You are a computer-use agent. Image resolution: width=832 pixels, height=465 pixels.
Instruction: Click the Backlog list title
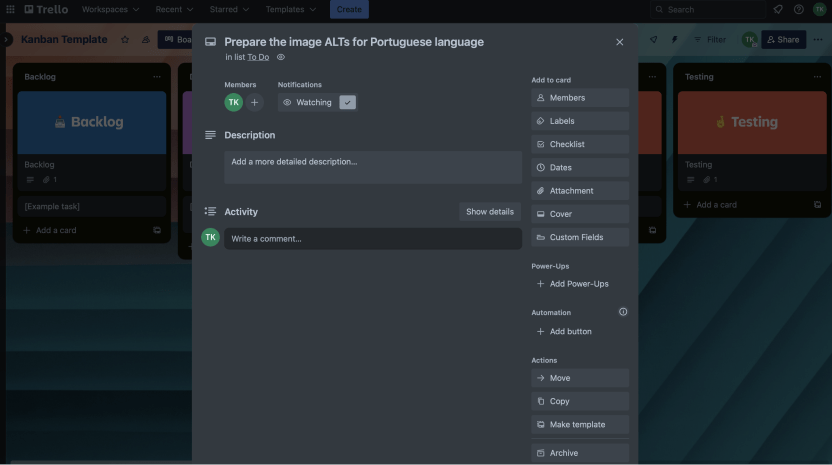click(x=40, y=77)
